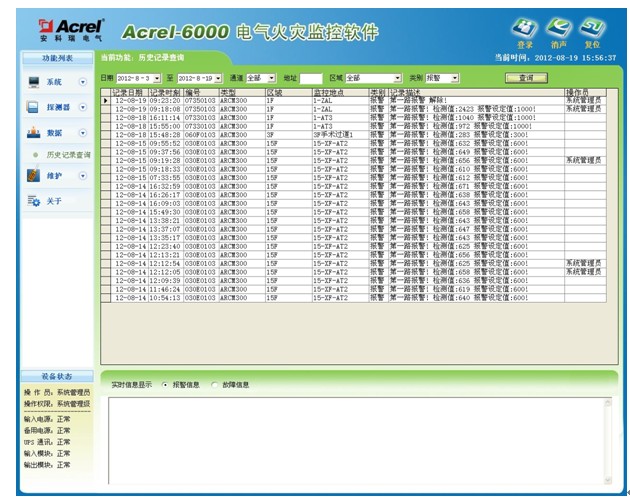
Task: Open the 通道 channel dropdown
Action: [x=272, y=78]
